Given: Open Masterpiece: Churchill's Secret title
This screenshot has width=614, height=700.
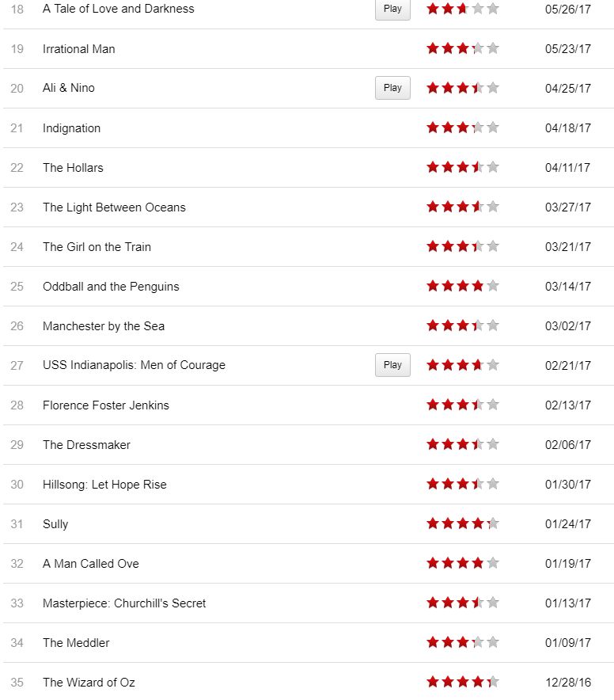Looking at the screenshot, I should click(x=124, y=603).
